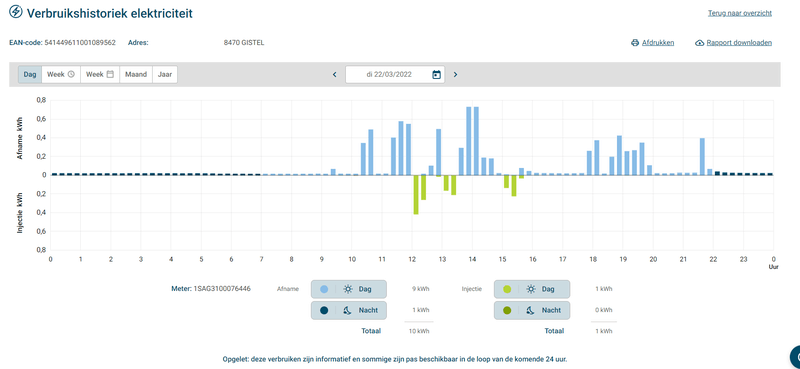
Task: Click the printer icon beside Afdrukken
Action: tap(635, 43)
